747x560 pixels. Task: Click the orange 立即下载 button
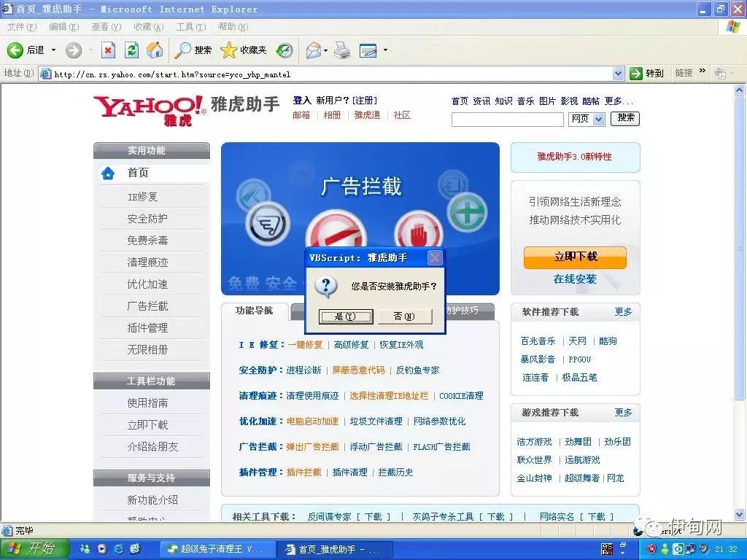pyautogui.click(x=575, y=257)
